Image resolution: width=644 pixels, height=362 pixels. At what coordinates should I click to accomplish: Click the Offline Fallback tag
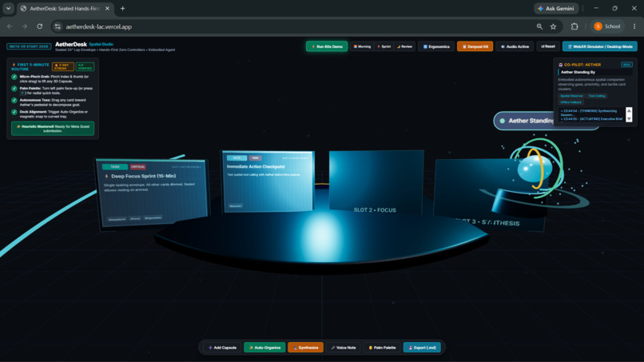(x=571, y=102)
